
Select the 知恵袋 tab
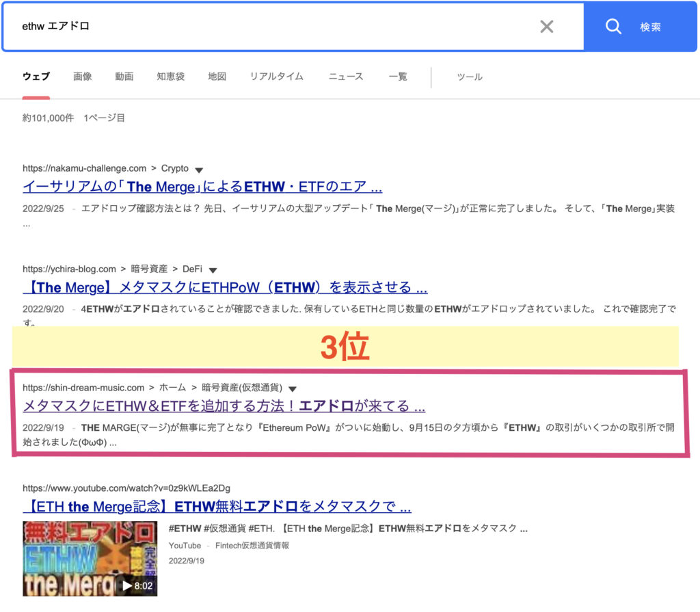170,77
